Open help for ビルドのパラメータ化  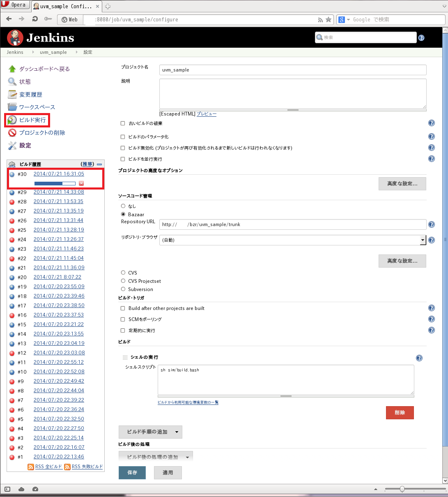(432, 136)
